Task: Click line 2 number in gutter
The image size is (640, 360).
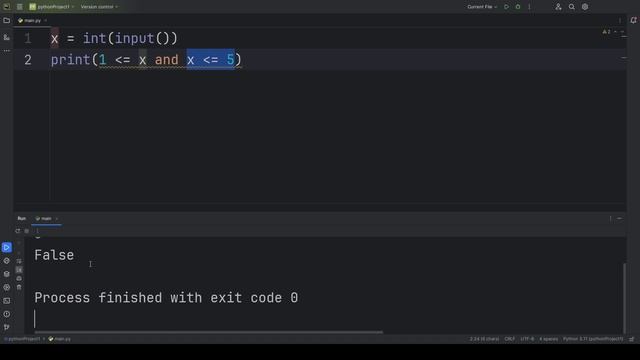Action: pos(28,60)
